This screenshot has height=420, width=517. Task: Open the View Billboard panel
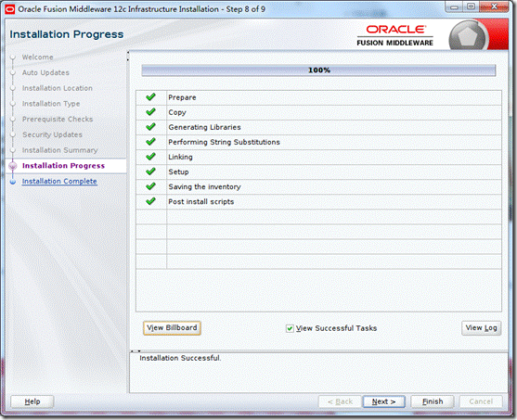(172, 328)
